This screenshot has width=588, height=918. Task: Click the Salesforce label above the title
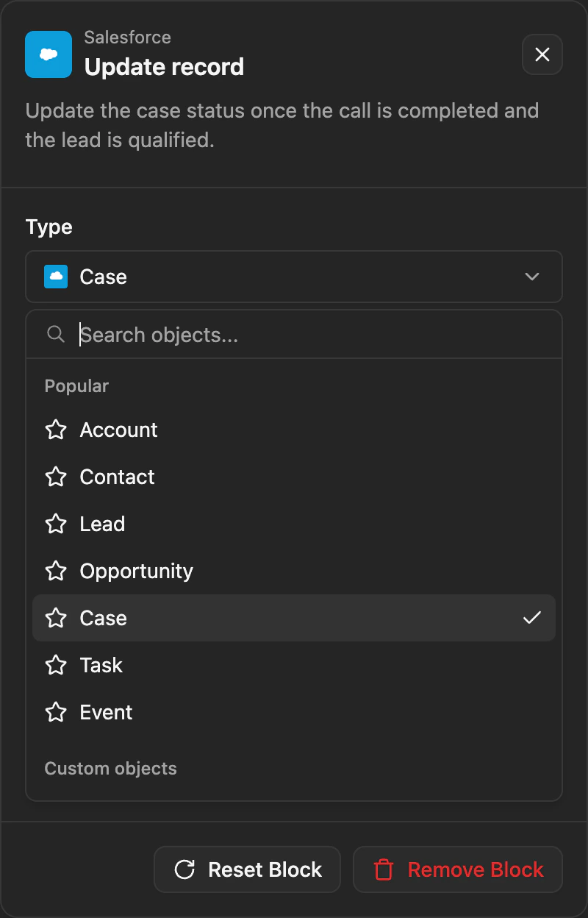(x=128, y=38)
